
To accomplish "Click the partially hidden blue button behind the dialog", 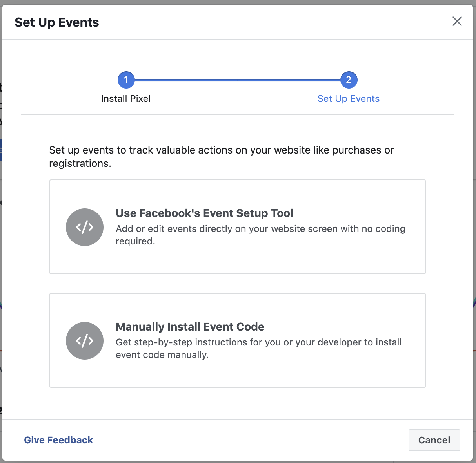I will 1,149.
